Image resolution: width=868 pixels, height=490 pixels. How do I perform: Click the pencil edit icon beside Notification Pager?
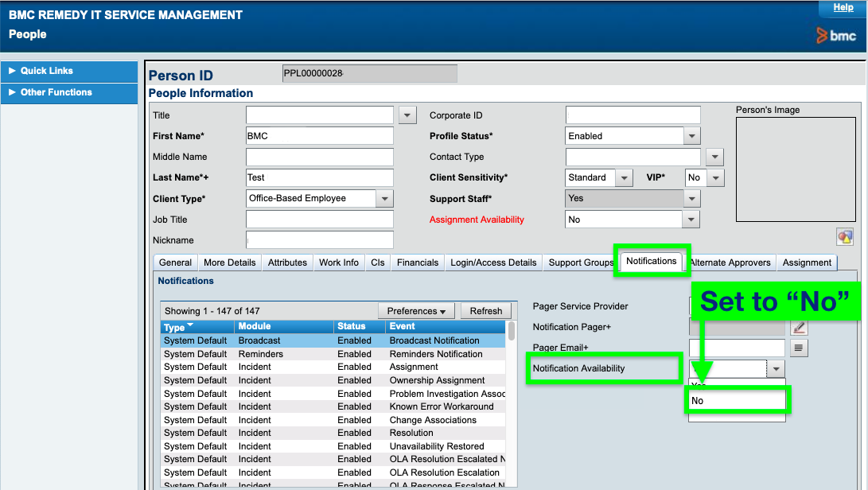tap(798, 327)
